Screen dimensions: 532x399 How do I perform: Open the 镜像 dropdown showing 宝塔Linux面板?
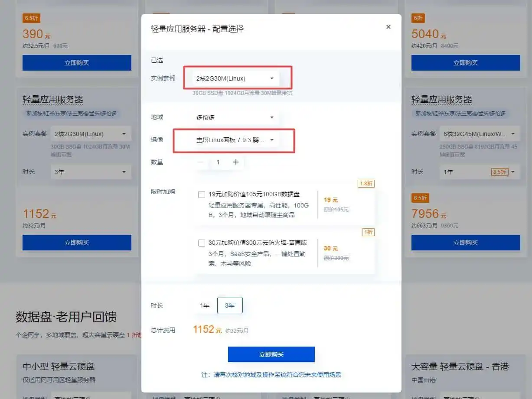point(235,140)
